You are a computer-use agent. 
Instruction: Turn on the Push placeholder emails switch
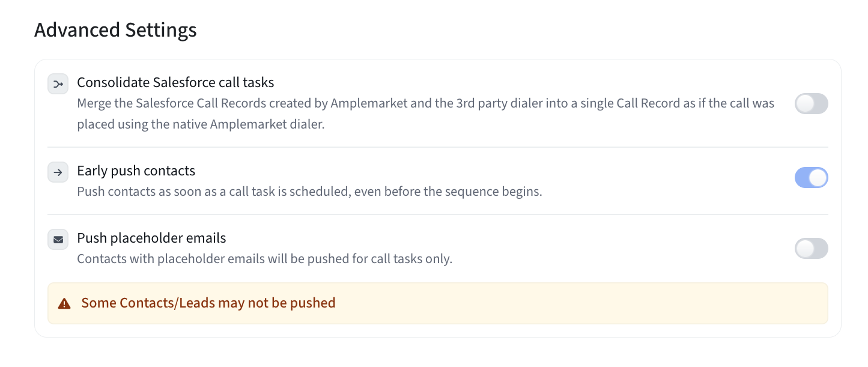[811, 248]
